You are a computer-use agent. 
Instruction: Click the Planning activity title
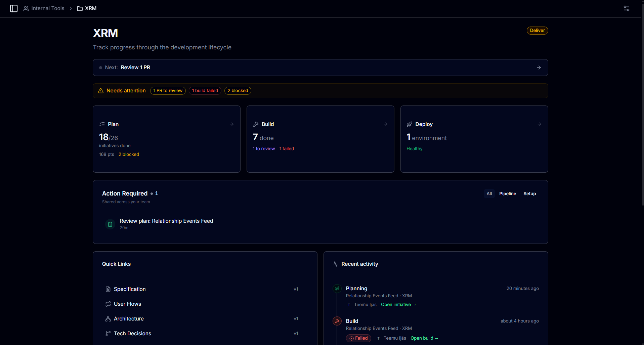[x=356, y=289]
